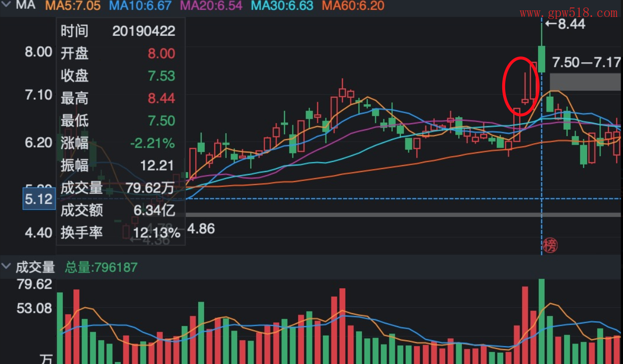Viewport: 623px width, 364px height.
Task: Select the MA5:7.05 indicator label
Action: point(73,6)
